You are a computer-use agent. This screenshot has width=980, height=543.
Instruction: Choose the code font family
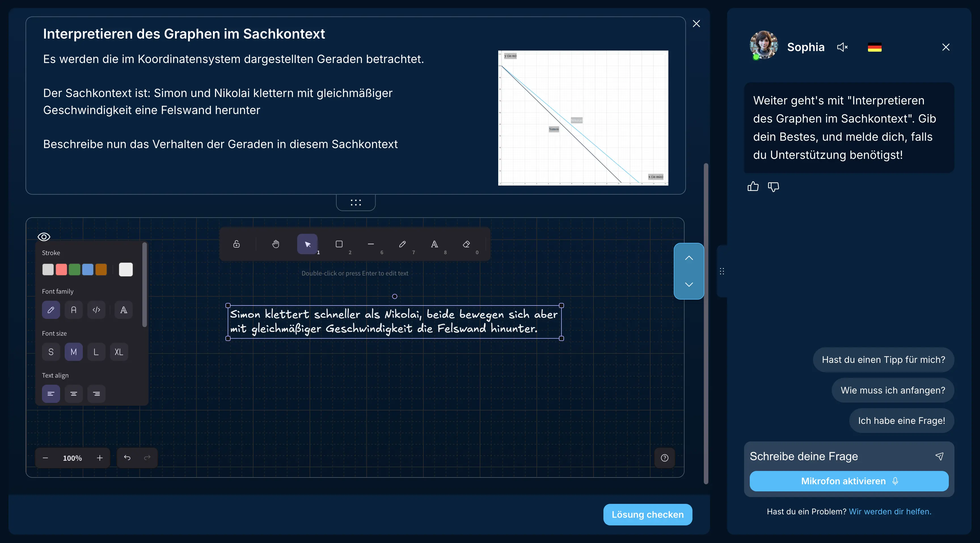[x=96, y=310]
